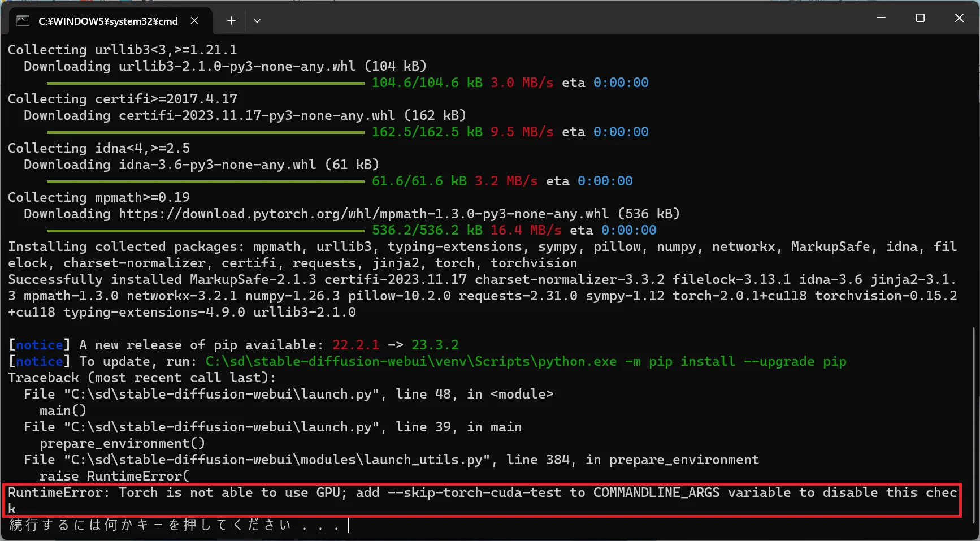
Task: Open a new terminal tab
Action: [231, 21]
